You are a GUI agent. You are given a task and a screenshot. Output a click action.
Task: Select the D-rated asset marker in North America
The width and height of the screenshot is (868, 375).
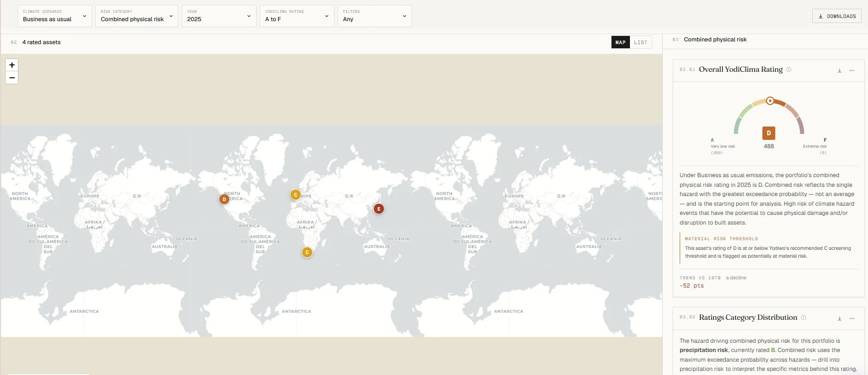point(224,199)
